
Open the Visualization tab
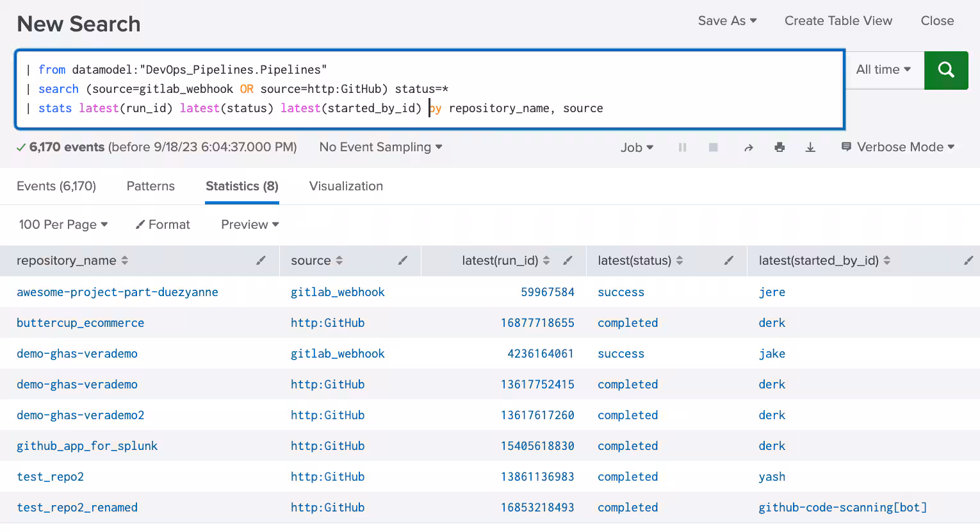coord(346,186)
